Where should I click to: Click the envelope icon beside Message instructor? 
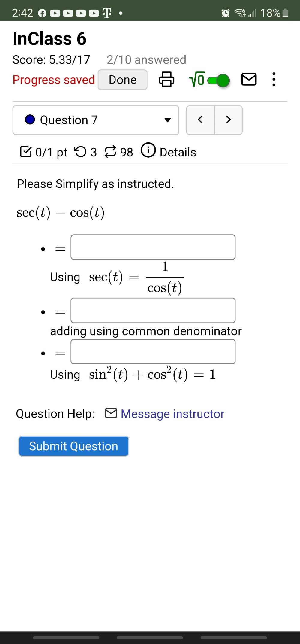[111, 413]
